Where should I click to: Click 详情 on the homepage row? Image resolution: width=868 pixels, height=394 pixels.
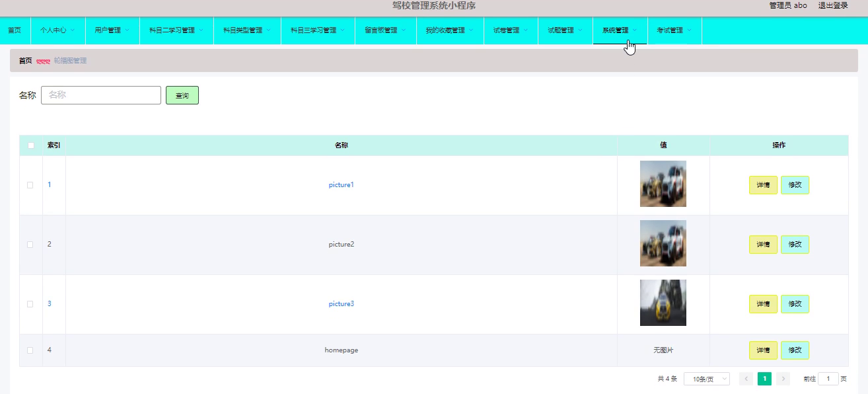coord(763,350)
